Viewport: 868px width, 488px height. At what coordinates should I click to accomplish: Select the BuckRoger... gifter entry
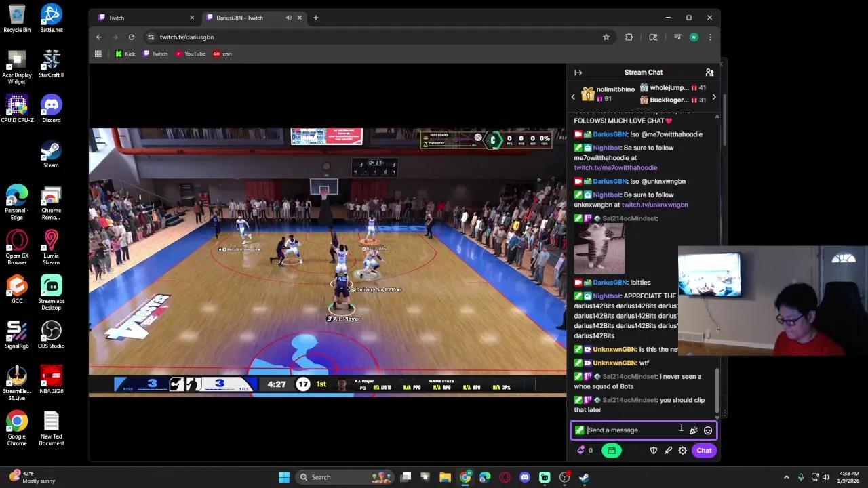pyautogui.click(x=673, y=100)
